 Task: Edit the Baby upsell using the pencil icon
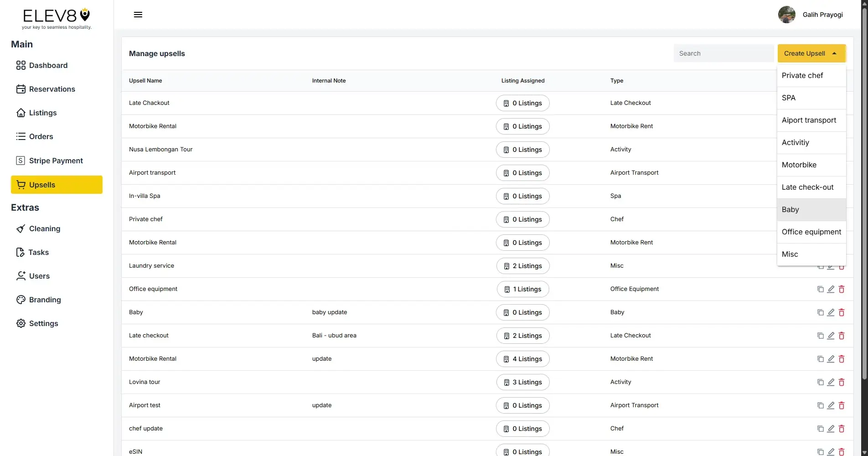click(x=831, y=312)
